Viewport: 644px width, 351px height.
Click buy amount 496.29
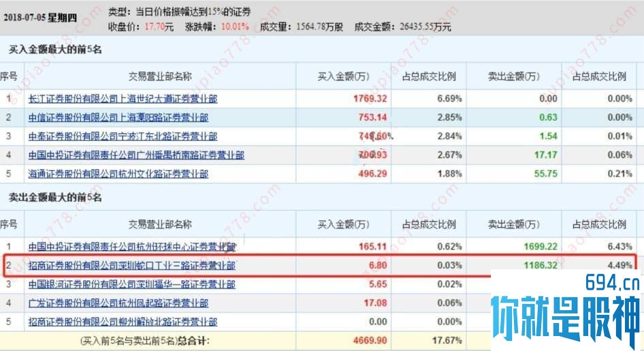[372, 174]
